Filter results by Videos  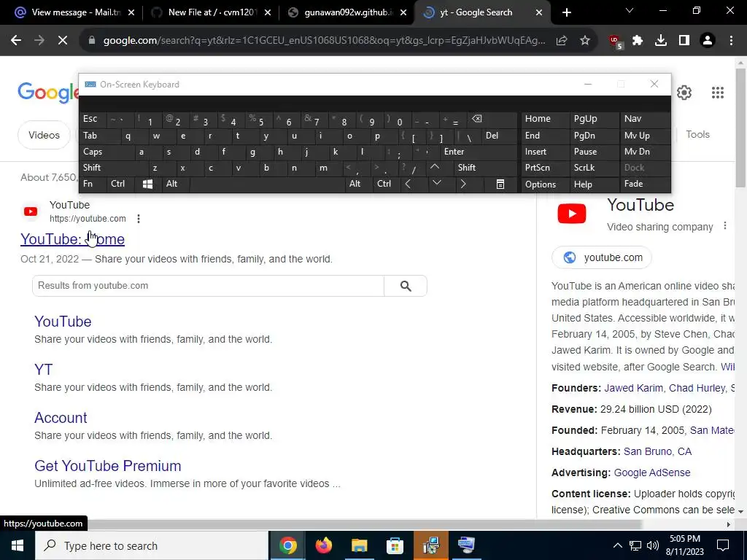coord(44,135)
